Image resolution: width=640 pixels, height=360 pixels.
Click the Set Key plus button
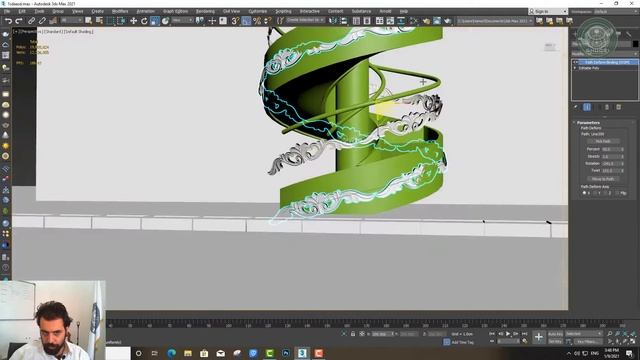coord(539,337)
